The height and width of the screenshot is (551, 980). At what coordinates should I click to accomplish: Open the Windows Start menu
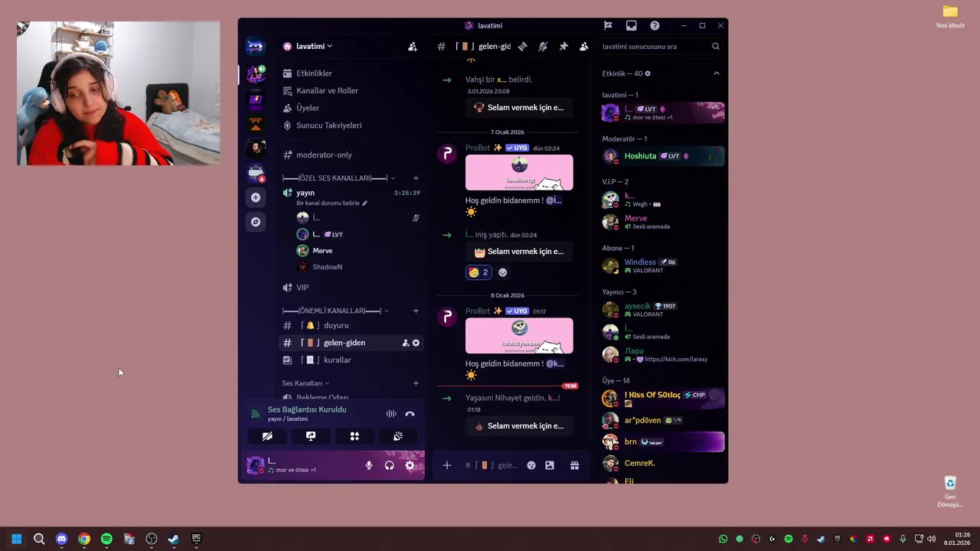click(16, 539)
